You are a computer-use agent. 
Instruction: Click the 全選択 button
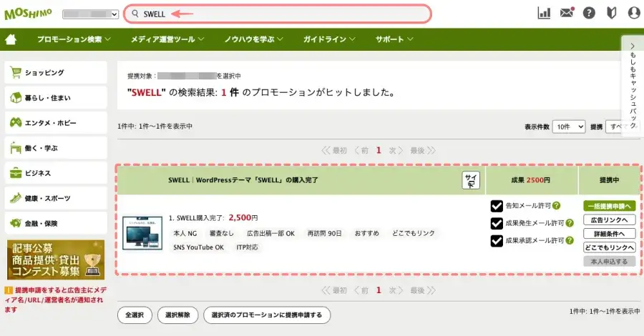point(135,315)
